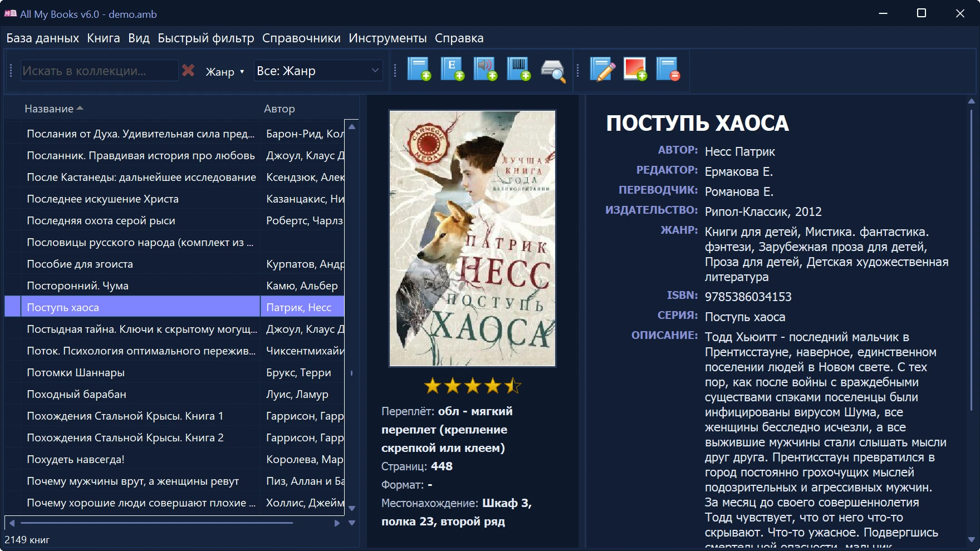The height and width of the screenshot is (551, 980).
Task: Click the Add new book icon
Action: (419, 70)
